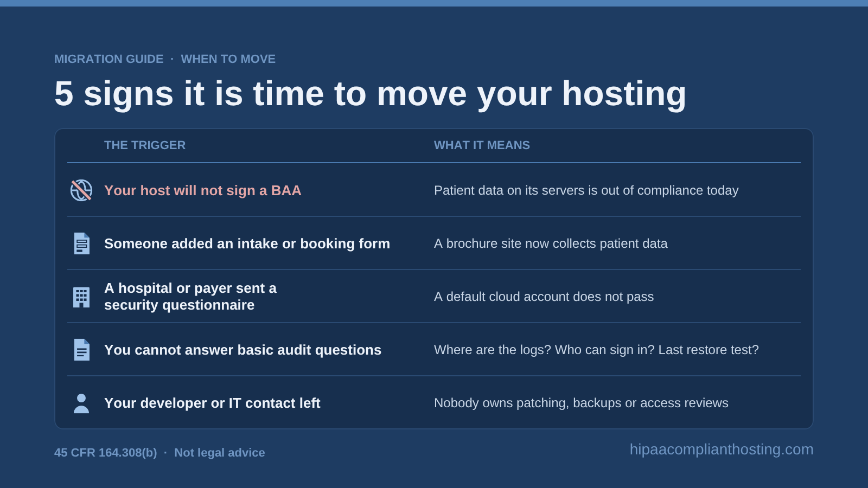
Task: Click 'Nobody owns patching, backups or access reviews'
Action: pos(581,403)
